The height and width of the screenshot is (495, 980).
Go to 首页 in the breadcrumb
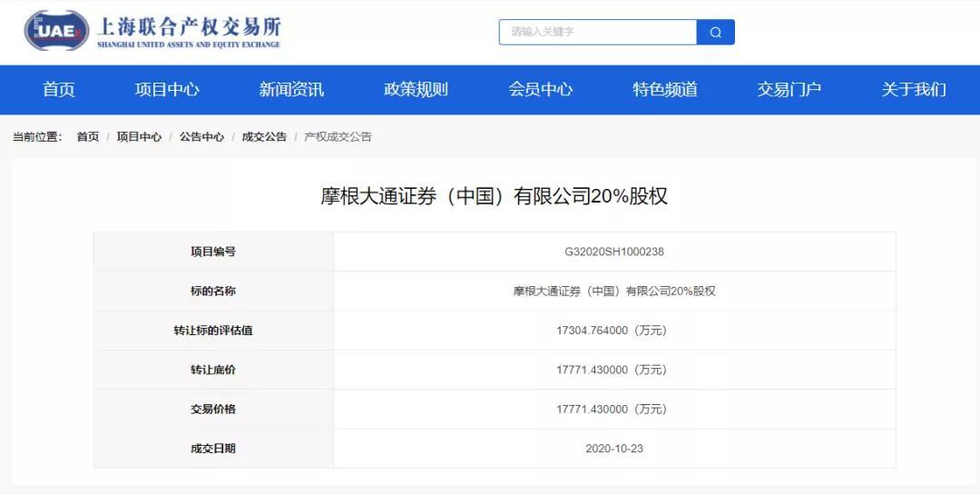point(87,136)
